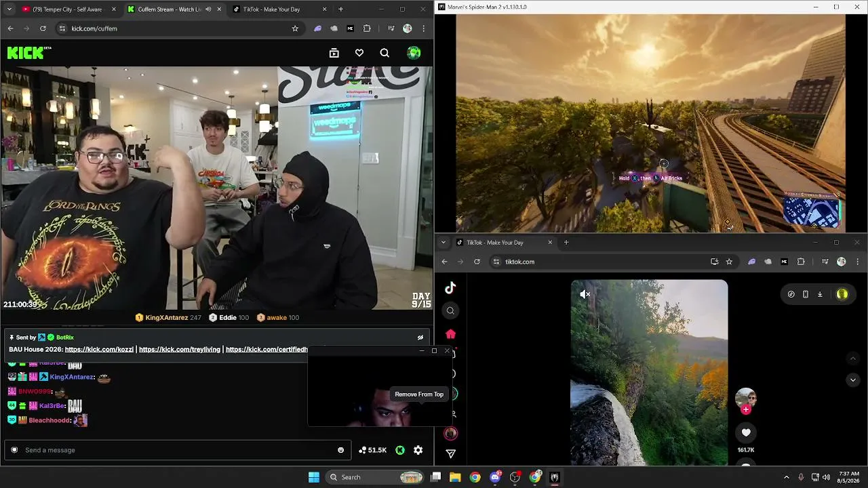Open TikTok download desktop app icon
This screenshot has width=868, height=488.
[820, 294]
